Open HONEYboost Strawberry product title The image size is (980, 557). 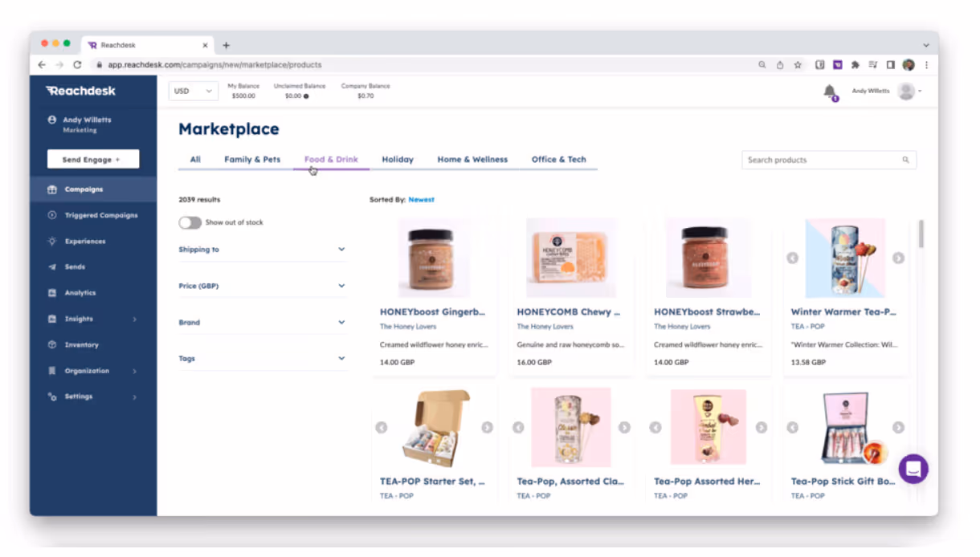pos(707,312)
